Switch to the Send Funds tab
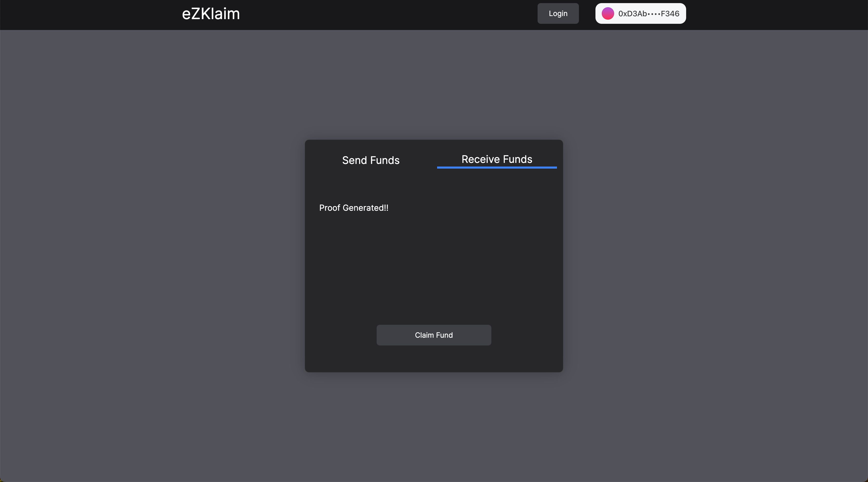This screenshot has width=868, height=482. [371, 160]
